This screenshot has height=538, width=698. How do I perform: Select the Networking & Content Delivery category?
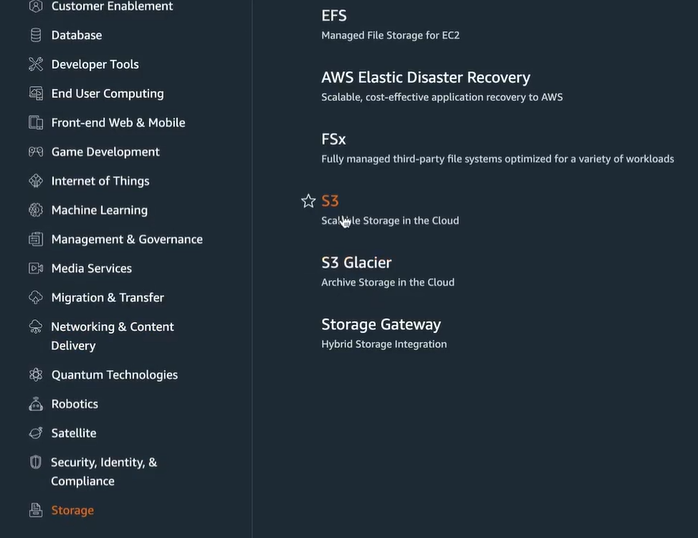(112, 336)
